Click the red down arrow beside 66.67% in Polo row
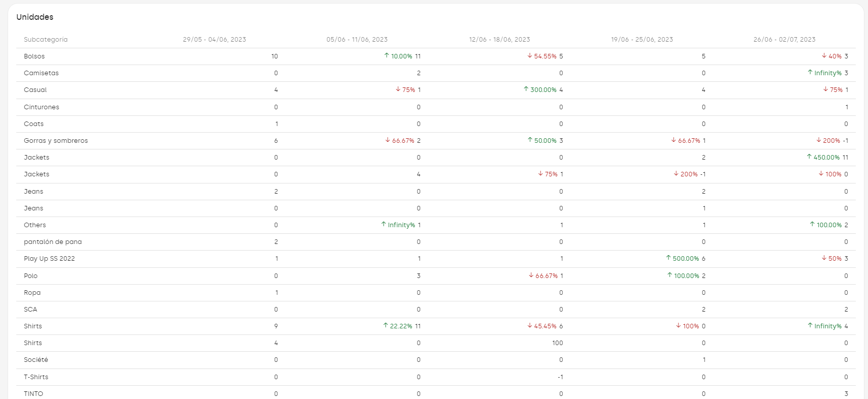 pyautogui.click(x=531, y=275)
